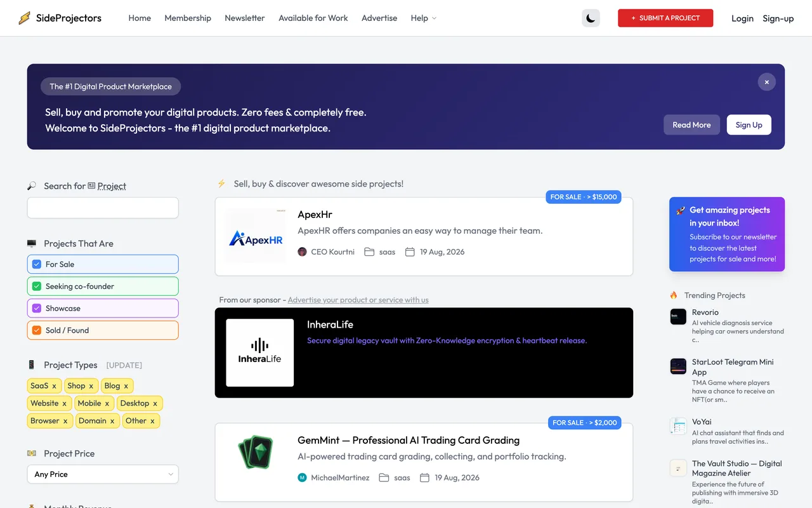Uncheck the Sold / Found checkbox

coord(37,330)
